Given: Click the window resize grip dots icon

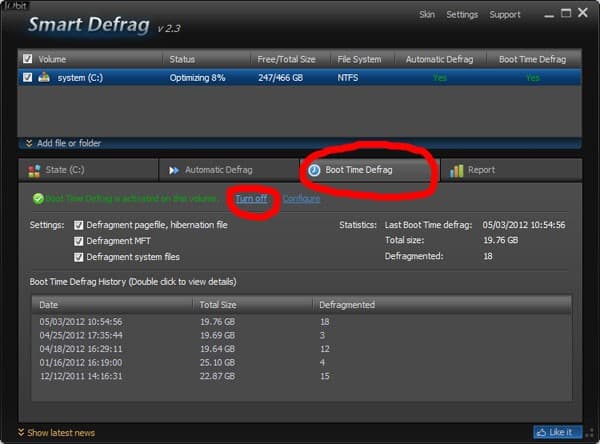Looking at the screenshot, I should pyautogui.click(x=590, y=434).
